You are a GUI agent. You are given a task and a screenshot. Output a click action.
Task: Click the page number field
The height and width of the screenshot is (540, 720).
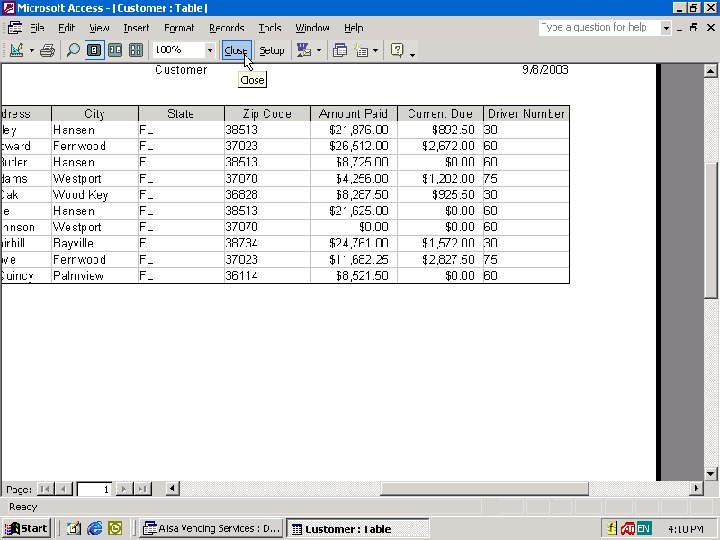click(x=95, y=489)
